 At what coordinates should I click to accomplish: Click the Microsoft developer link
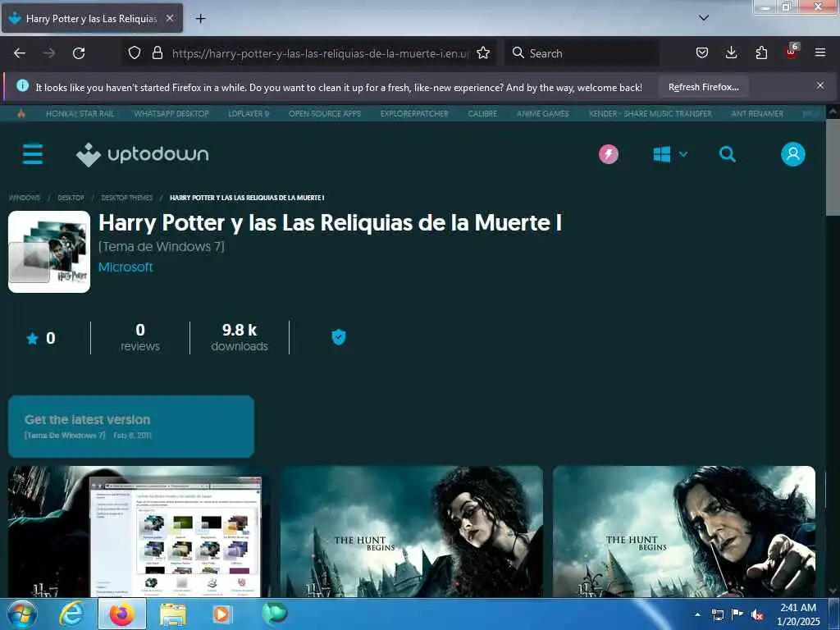click(x=126, y=267)
